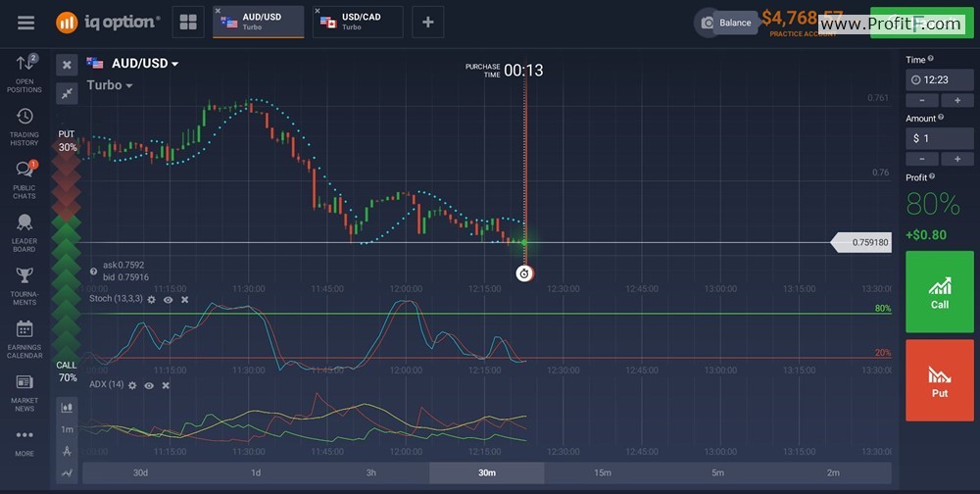Viewport: 980px width, 494px height.
Task: Select the 3h time range
Action: [371, 472]
